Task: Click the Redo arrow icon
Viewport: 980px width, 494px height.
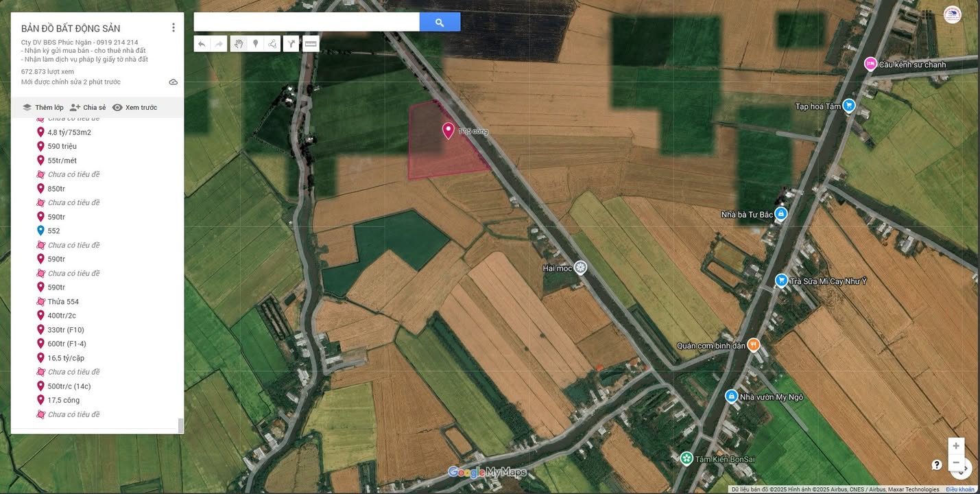Action: click(218, 43)
